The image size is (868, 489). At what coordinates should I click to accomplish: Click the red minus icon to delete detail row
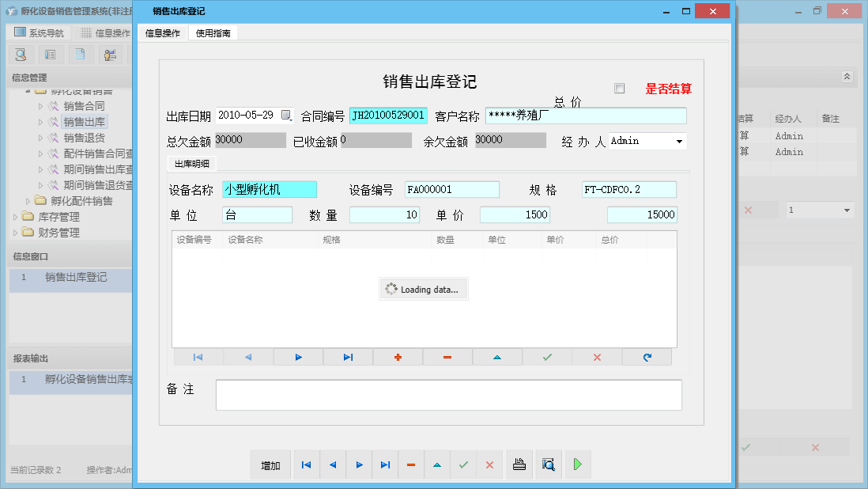tap(447, 357)
